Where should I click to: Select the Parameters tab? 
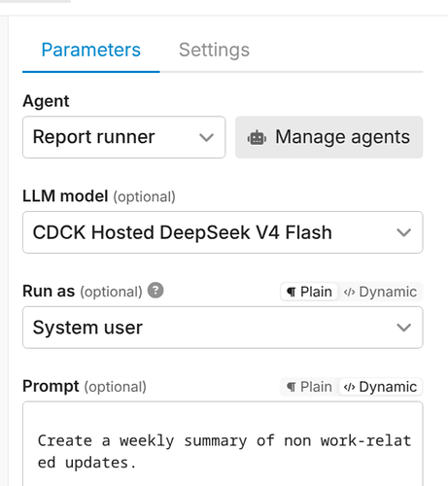(91, 50)
